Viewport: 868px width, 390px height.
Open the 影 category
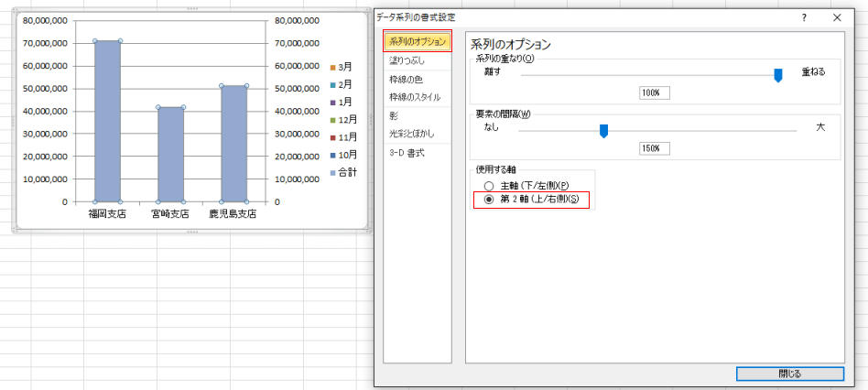pos(394,115)
